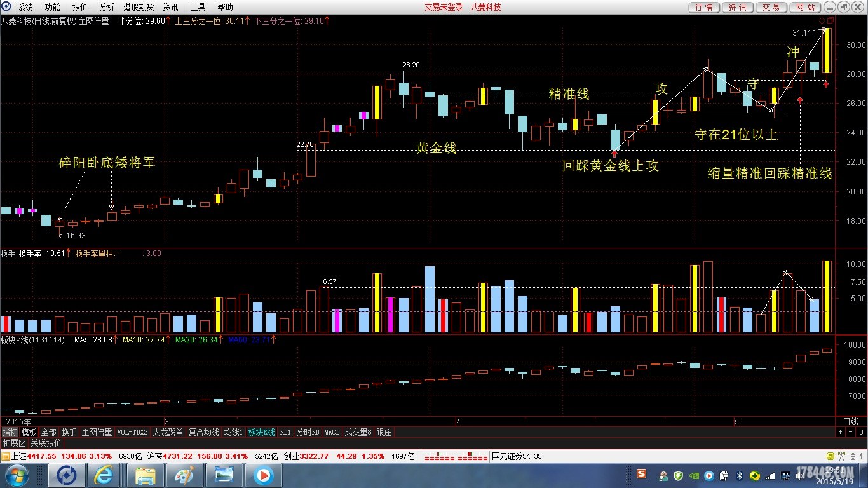
Task: Open the 关联报价 tab
Action: (46, 443)
